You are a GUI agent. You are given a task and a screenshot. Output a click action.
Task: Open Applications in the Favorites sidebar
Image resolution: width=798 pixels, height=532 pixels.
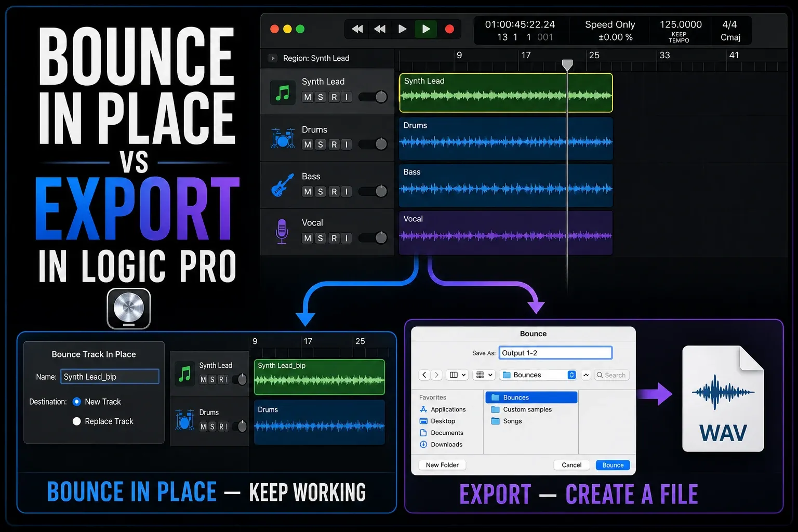pyautogui.click(x=443, y=409)
